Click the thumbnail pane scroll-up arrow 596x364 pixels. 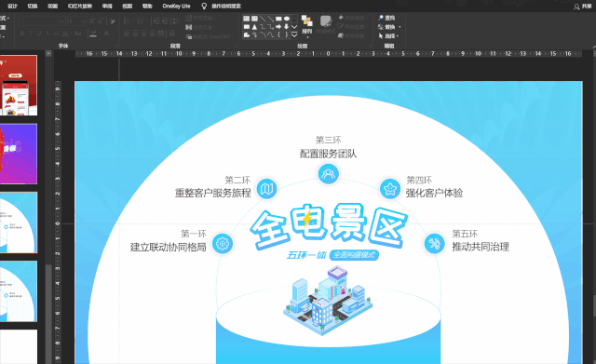[48, 54]
